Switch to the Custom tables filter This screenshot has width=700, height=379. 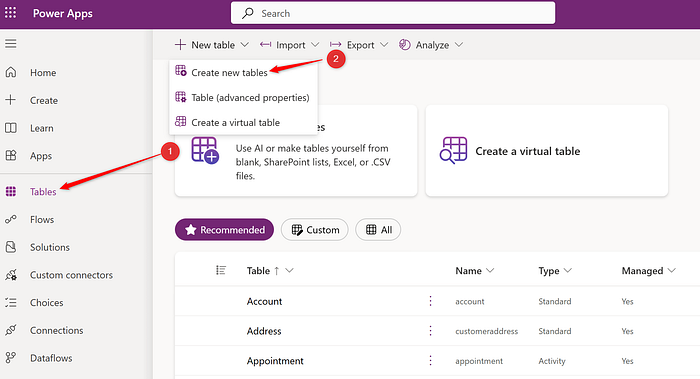(315, 229)
